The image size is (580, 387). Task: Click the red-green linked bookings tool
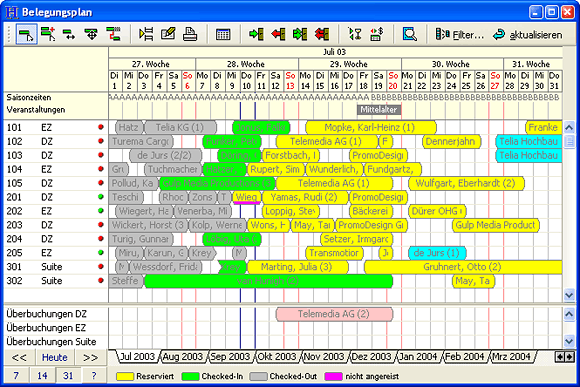pos(113,34)
